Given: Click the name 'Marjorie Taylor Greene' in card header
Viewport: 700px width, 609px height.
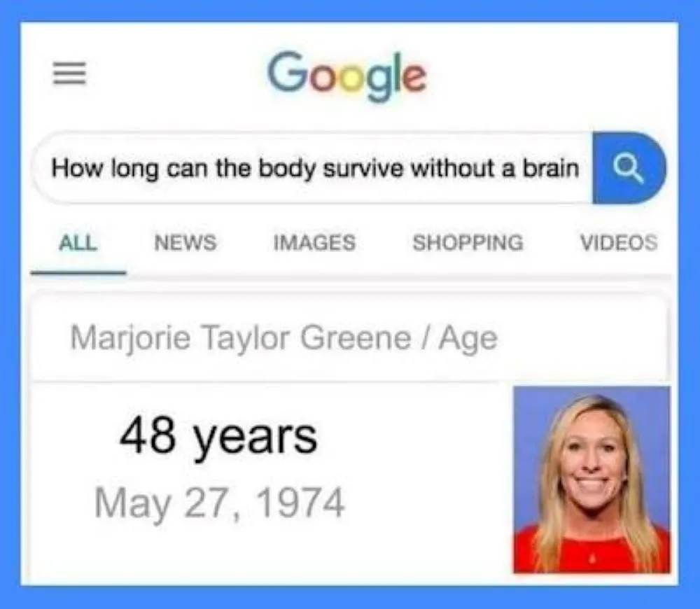Looking at the screenshot, I should point(241,338).
